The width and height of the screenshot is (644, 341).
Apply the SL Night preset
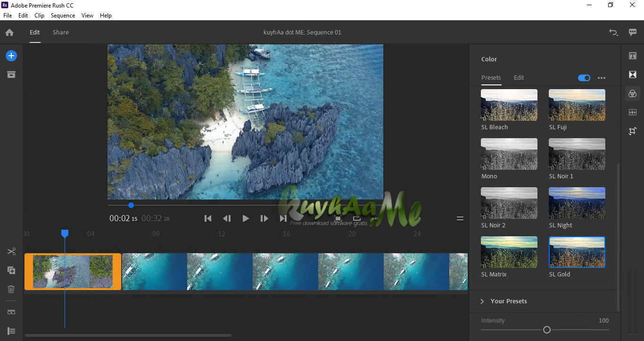coord(577,203)
